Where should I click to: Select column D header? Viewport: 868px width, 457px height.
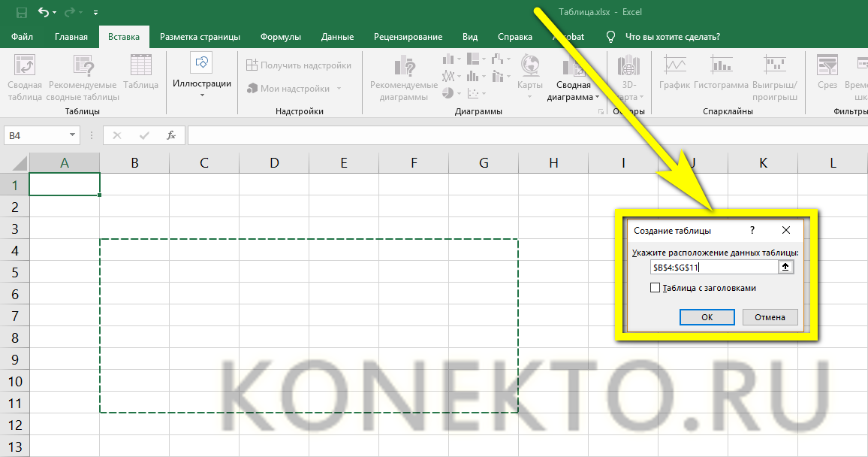coord(274,162)
